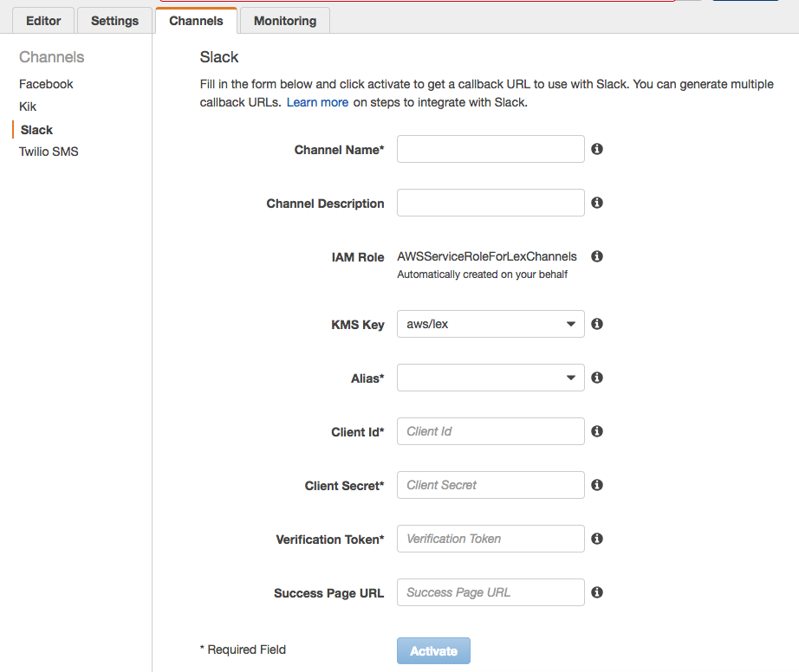
Task: Follow the Learn more link
Action: (x=317, y=102)
